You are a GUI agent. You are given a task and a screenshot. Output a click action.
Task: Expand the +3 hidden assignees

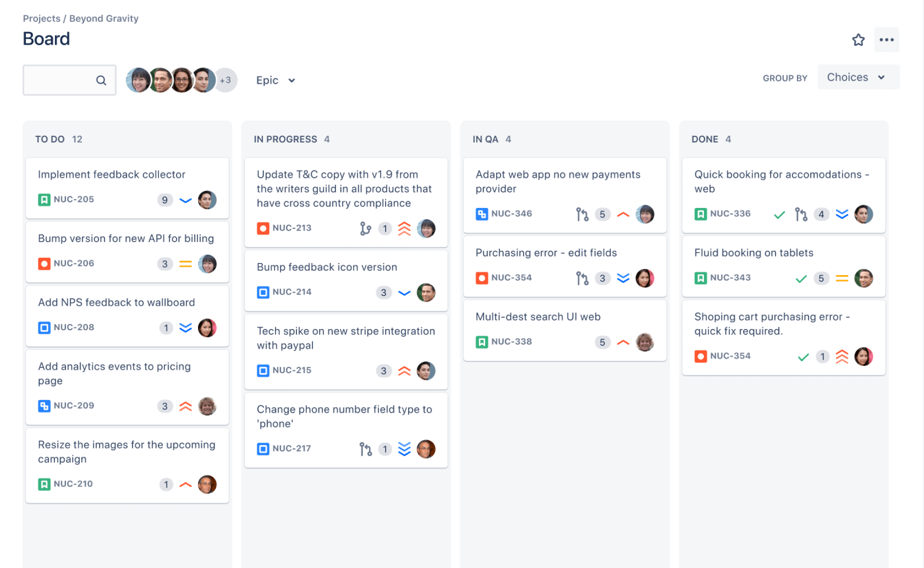[226, 80]
